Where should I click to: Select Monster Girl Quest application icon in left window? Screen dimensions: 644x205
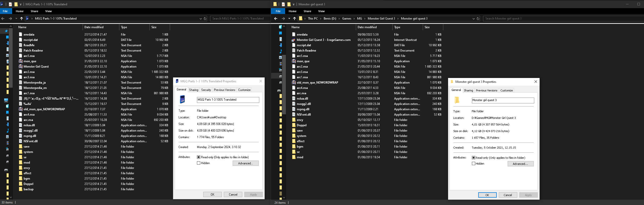(21, 67)
